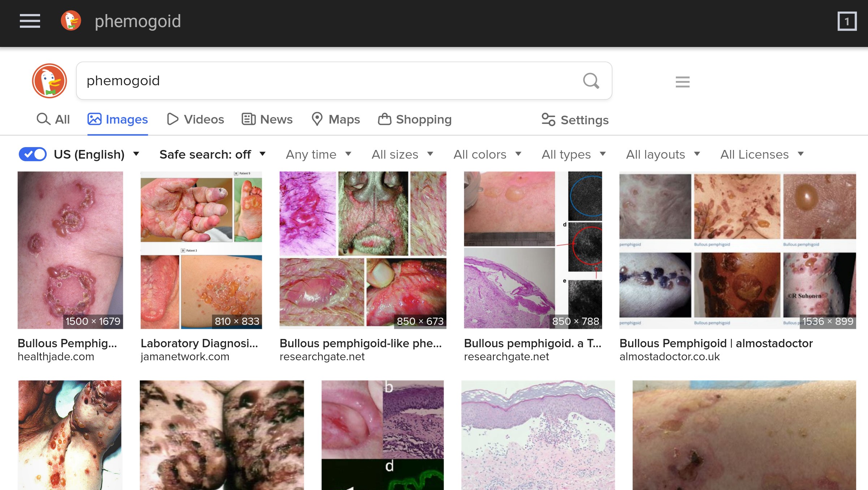Open the 1500 × 1679 healthjade image
Viewport: 868px width, 490px height.
pyautogui.click(x=70, y=250)
